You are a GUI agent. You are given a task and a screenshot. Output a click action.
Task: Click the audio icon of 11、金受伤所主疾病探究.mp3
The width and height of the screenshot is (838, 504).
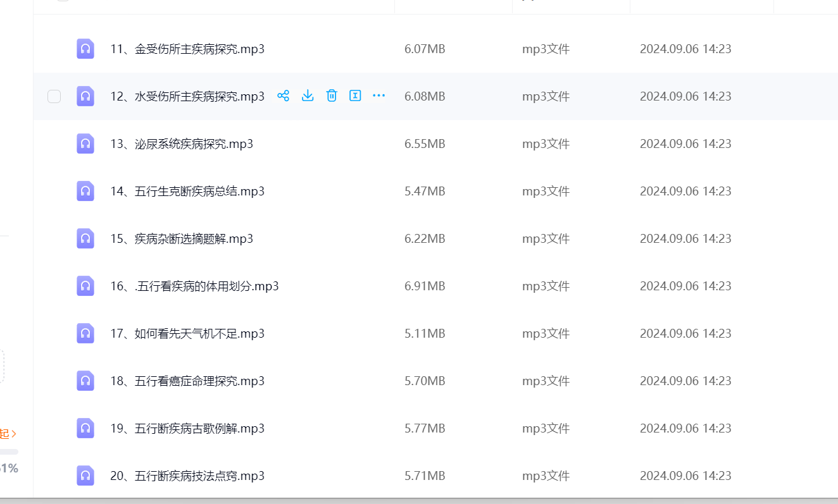click(85, 49)
